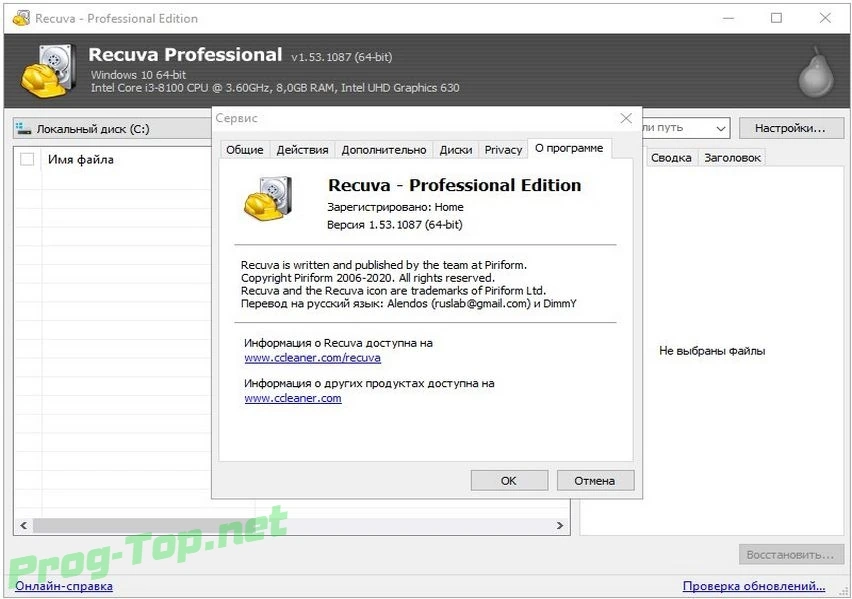The image size is (852, 599).
Task: Click the Зарегистрировано: Home text
Action: 395,207
